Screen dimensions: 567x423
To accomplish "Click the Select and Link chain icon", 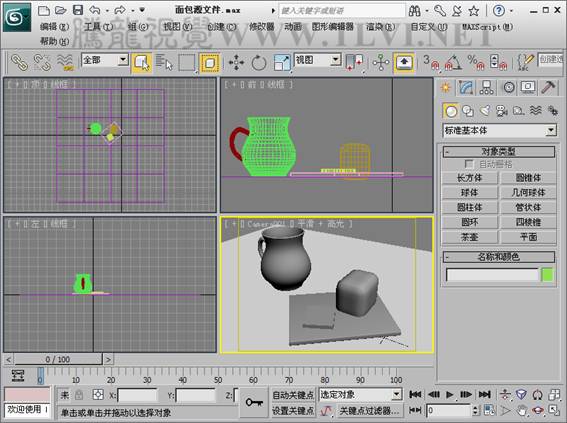I will (x=19, y=62).
